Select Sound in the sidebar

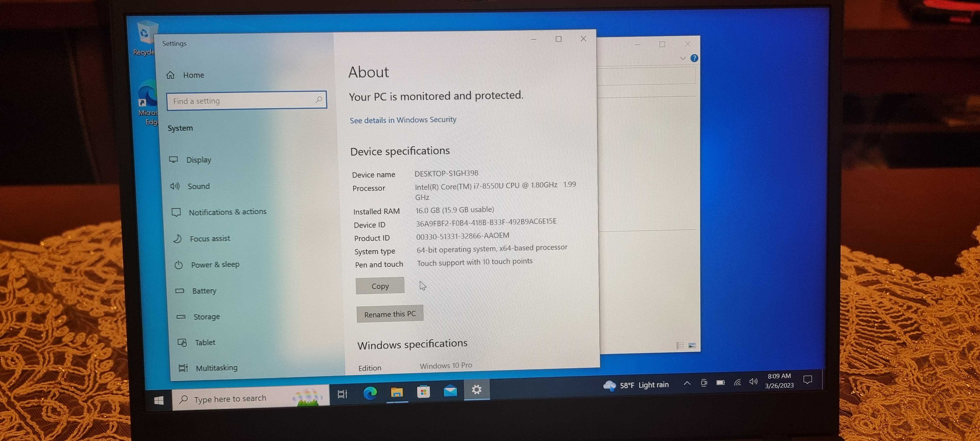click(198, 186)
